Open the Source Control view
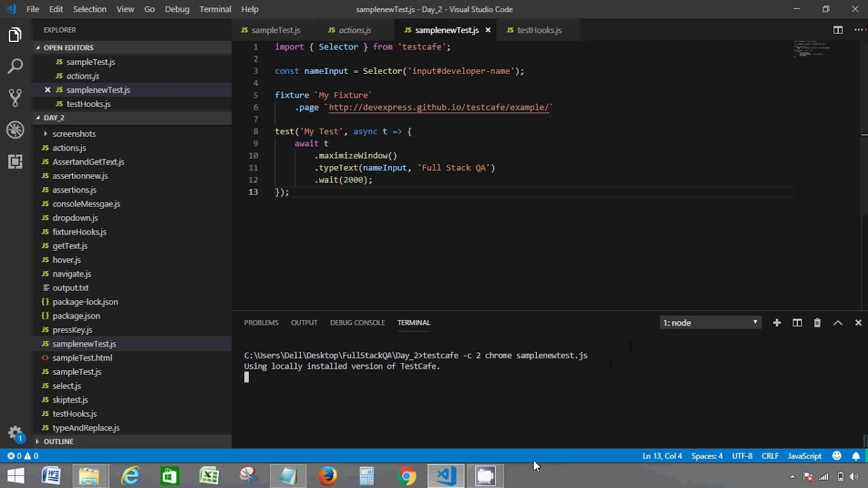This screenshot has height=488, width=868. point(15,98)
